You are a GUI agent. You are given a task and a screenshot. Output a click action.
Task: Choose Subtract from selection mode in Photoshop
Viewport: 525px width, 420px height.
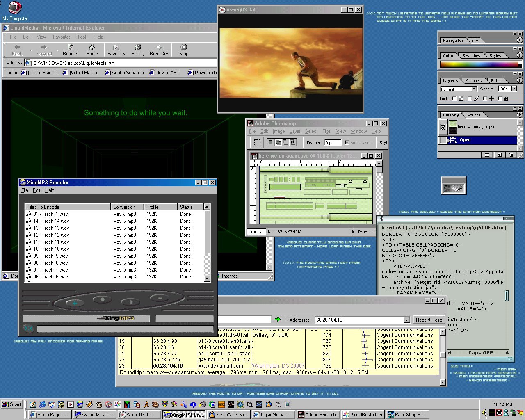[285, 142]
